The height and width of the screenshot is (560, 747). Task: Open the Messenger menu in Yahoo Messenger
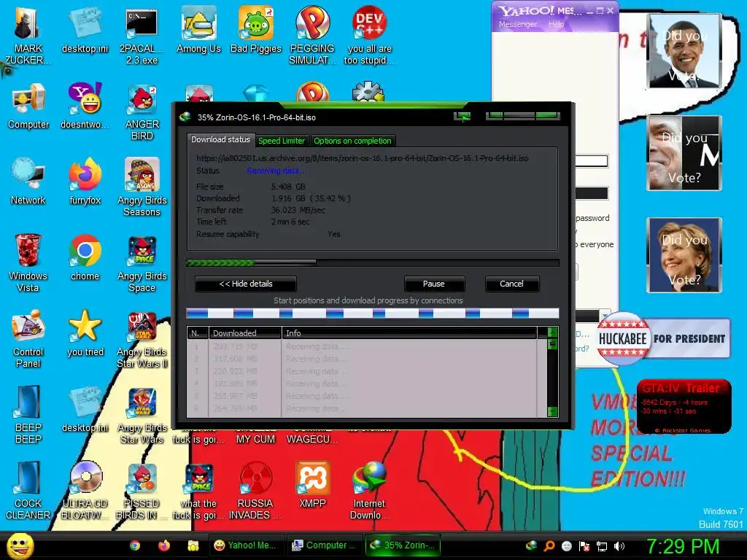[x=517, y=24]
